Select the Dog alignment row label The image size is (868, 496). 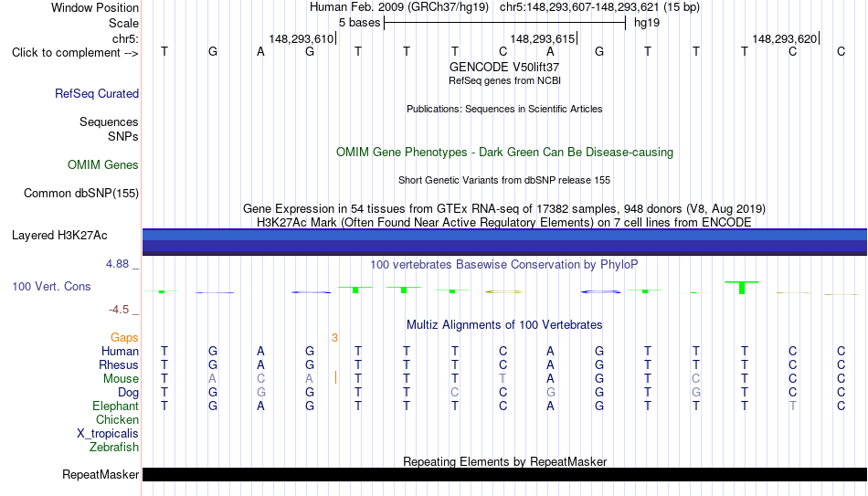(x=129, y=393)
